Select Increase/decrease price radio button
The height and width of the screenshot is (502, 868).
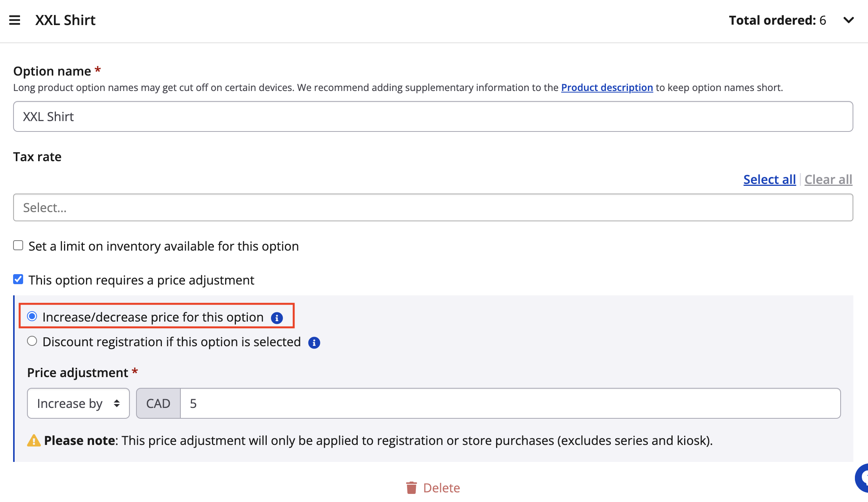pyautogui.click(x=32, y=317)
